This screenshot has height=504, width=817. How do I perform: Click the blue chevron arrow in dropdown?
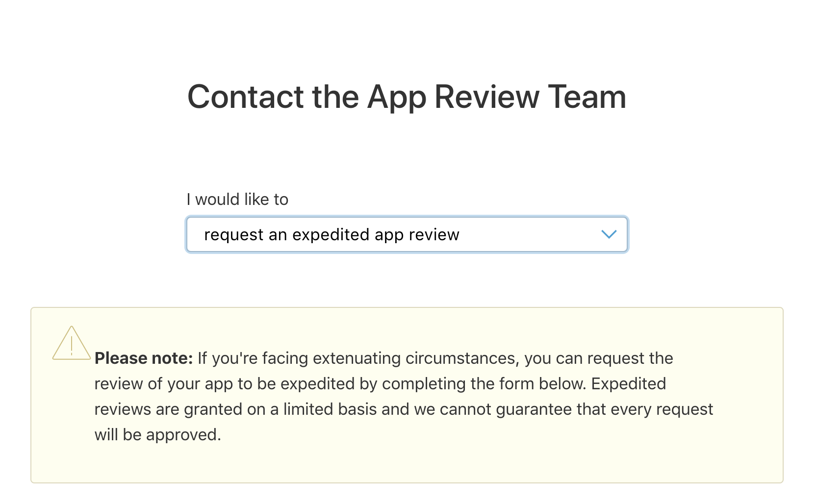pos(609,234)
